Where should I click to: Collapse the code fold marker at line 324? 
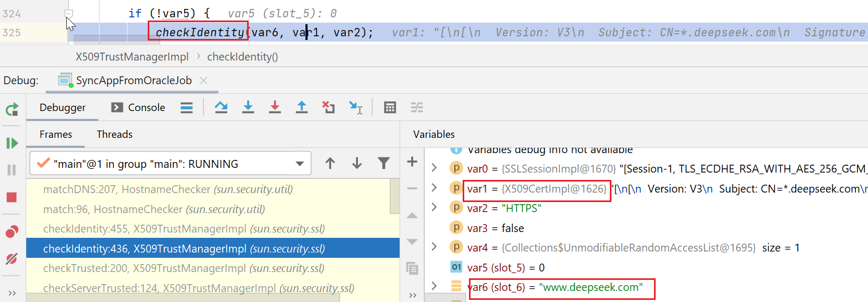point(68,13)
